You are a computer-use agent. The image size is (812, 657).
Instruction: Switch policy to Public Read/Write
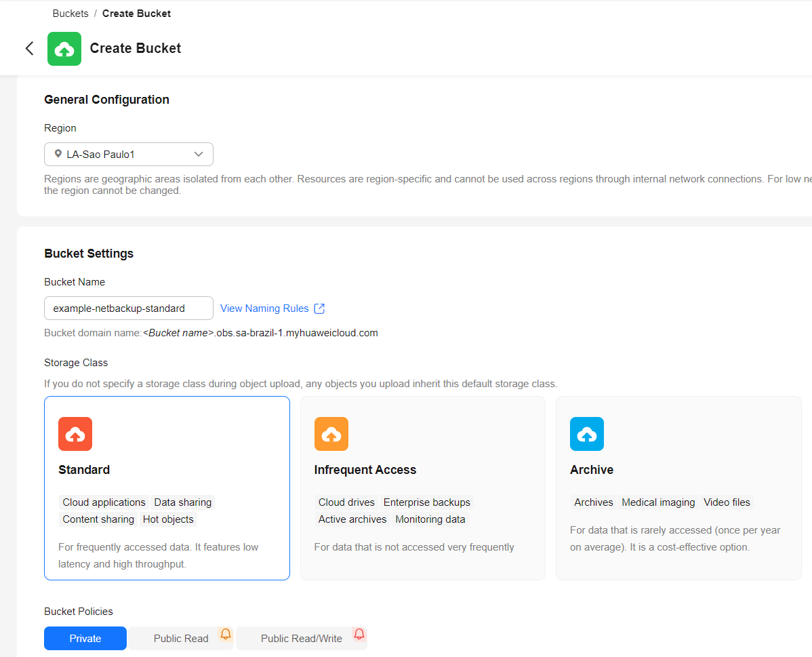(x=301, y=638)
